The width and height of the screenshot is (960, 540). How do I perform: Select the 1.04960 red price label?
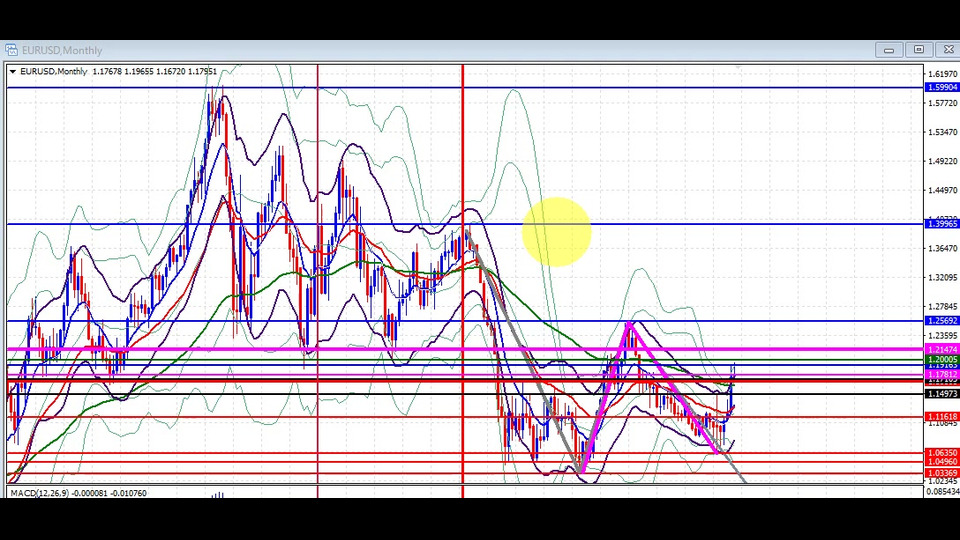tap(942, 462)
